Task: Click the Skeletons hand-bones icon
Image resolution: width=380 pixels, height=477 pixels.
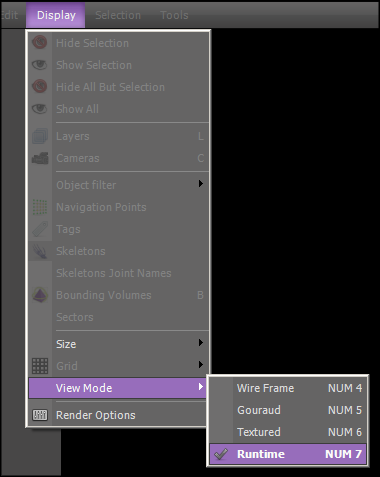Action: (x=40, y=251)
